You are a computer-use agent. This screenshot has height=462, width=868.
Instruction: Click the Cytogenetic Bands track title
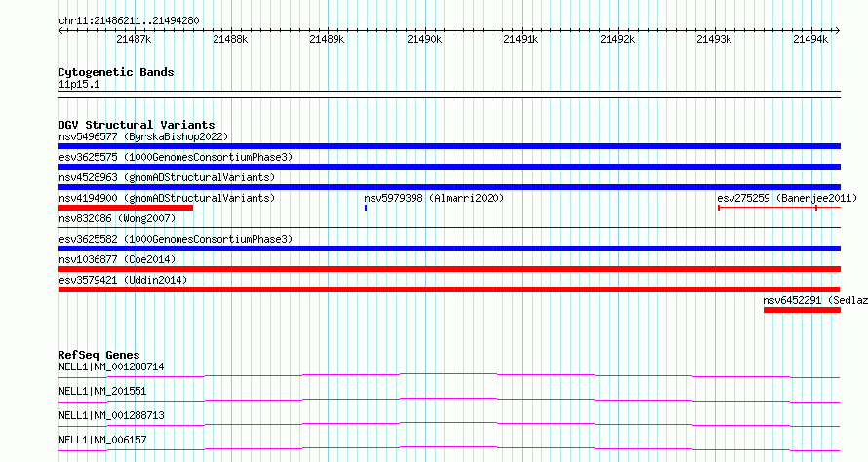click(x=116, y=72)
